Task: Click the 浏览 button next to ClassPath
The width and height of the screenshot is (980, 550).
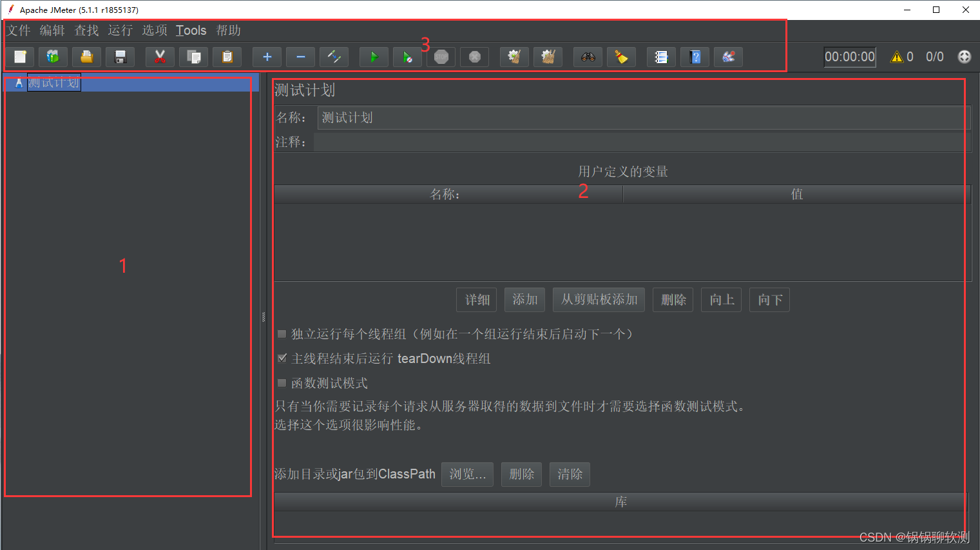Action: click(x=467, y=474)
